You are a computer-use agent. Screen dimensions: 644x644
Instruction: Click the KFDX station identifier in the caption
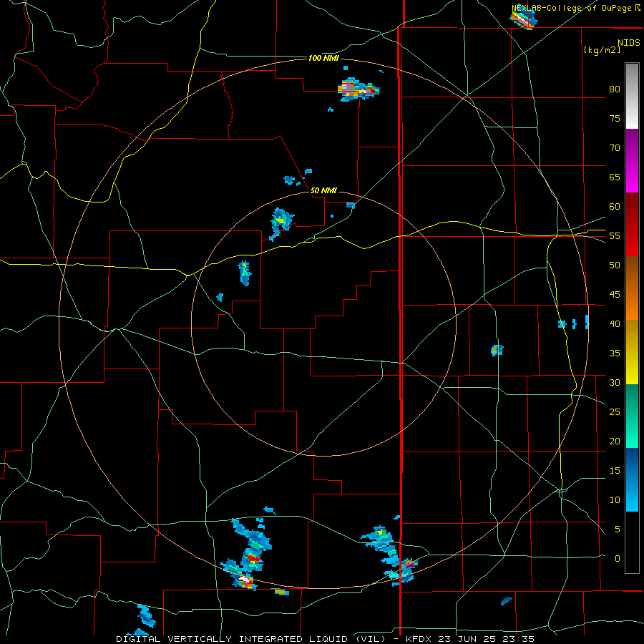pos(419,639)
